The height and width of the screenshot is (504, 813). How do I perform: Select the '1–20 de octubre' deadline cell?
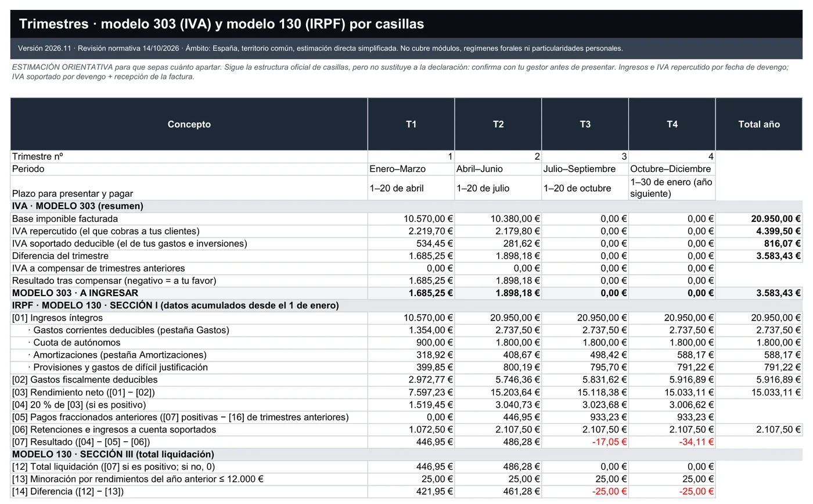(585, 188)
